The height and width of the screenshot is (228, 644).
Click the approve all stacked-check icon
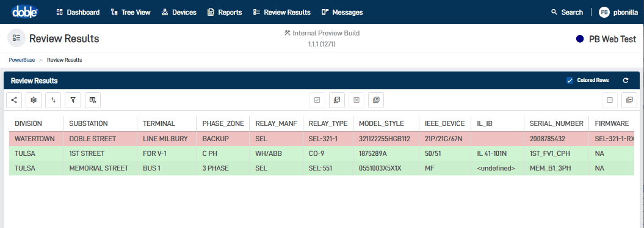point(337,100)
